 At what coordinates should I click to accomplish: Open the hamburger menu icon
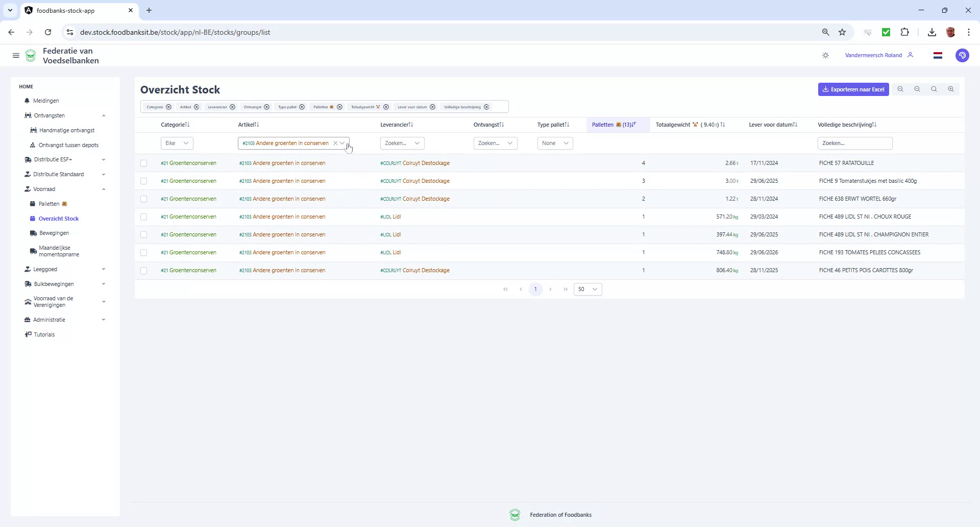(16, 55)
